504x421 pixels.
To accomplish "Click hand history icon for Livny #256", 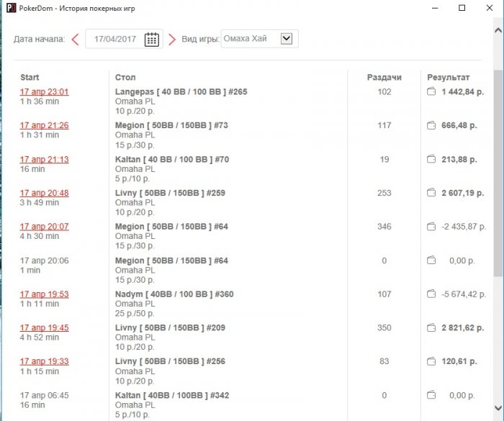I will point(431,362).
